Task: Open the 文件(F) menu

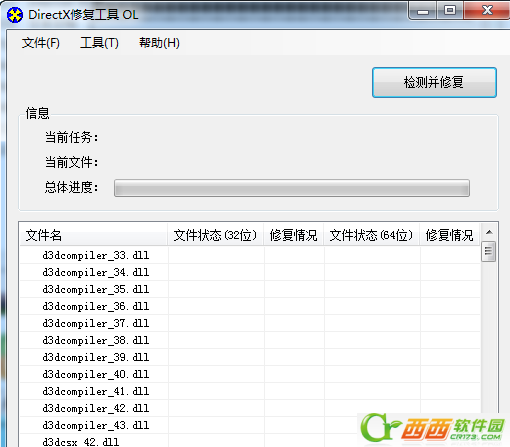Action: click(41, 43)
